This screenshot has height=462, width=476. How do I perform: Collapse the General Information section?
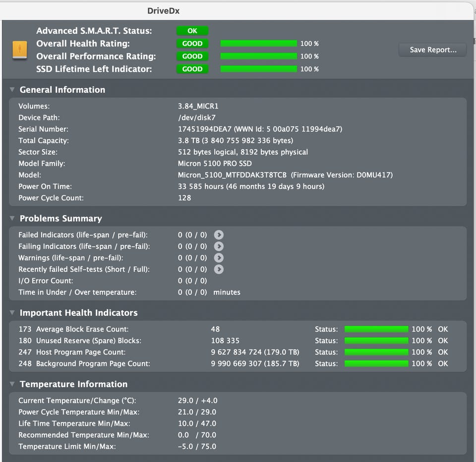click(12, 90)
